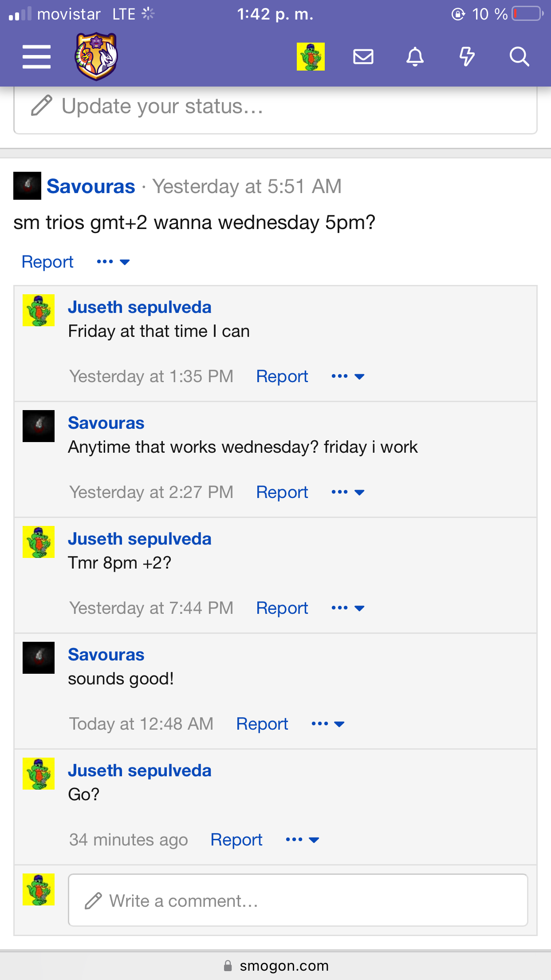Image resolution: width=551 pixels, height=980 pixels.
Task: Open Savouras profile from post header
Action: coord(91,186)
